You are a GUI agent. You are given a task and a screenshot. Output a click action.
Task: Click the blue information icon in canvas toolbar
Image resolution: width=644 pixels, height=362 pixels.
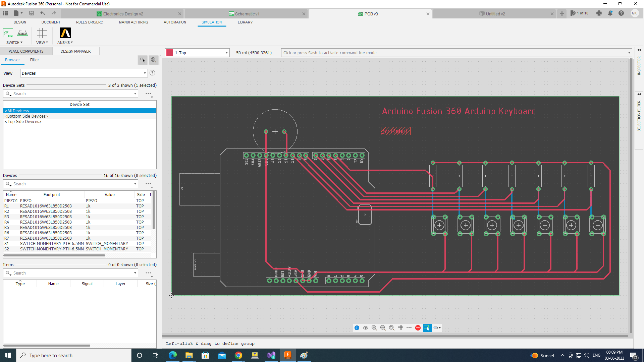coord(357,328)
